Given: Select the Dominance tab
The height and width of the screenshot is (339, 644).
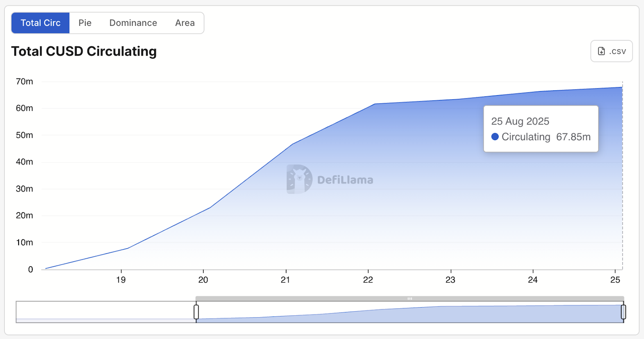Looking at the screenshot, I should tap(133, 23).
